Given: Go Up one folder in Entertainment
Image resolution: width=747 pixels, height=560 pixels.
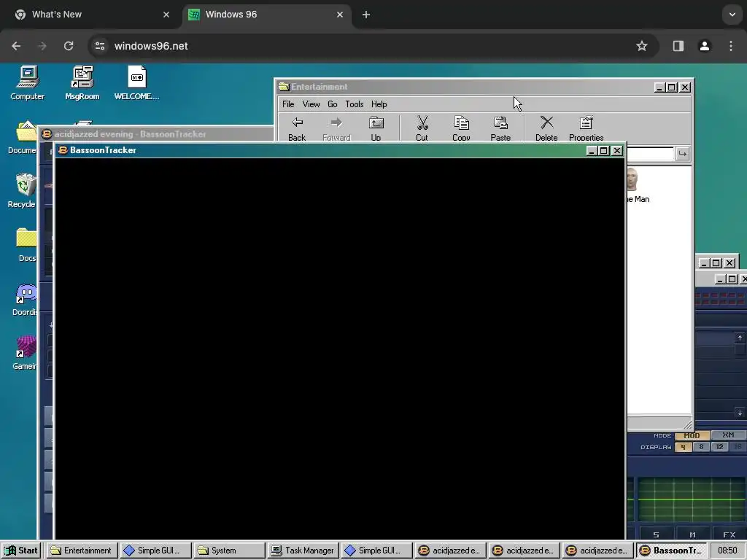Looking at the screenshot, I should tap(376, 128).
